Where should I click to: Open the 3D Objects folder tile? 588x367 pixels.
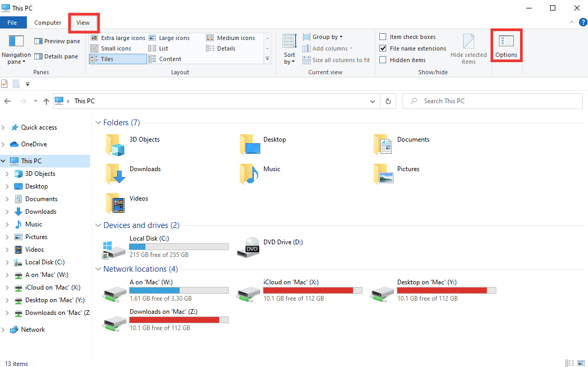point(133,145)
